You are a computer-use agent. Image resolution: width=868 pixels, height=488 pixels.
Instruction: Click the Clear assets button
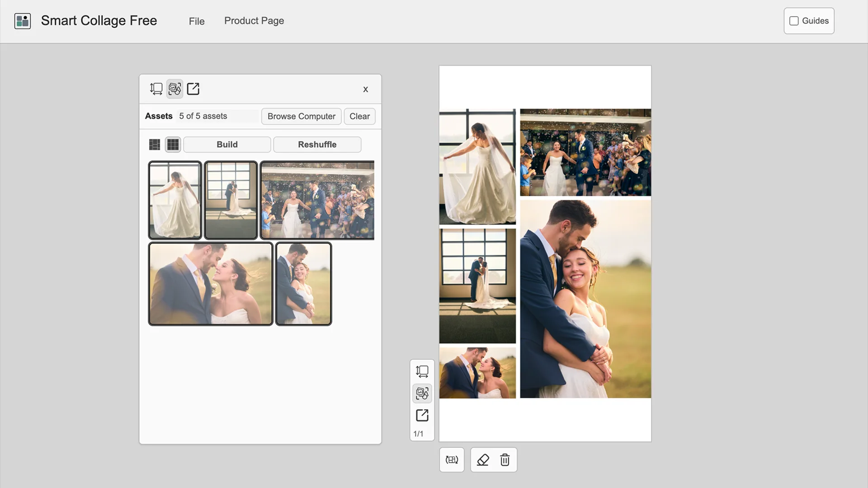[x=359, y=117]
